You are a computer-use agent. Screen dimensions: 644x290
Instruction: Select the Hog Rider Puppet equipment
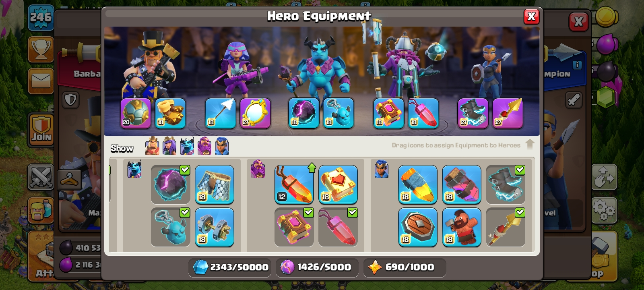click(462, 227)
